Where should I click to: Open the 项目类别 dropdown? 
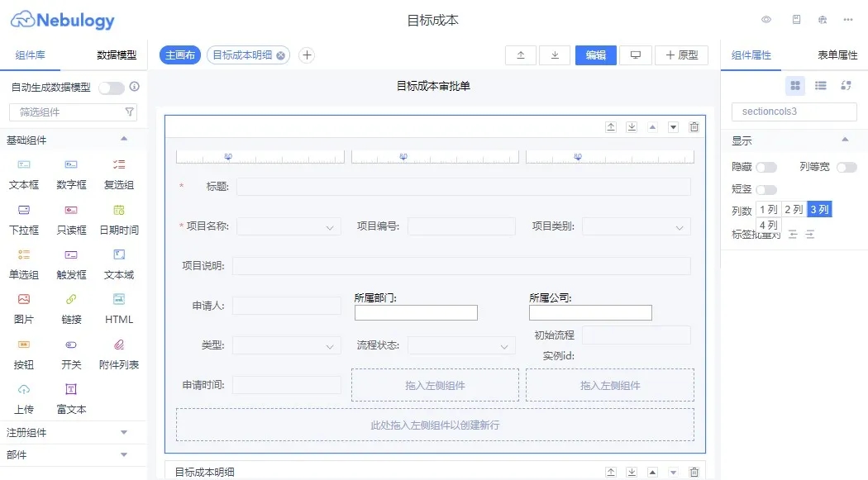click(637, 226)
